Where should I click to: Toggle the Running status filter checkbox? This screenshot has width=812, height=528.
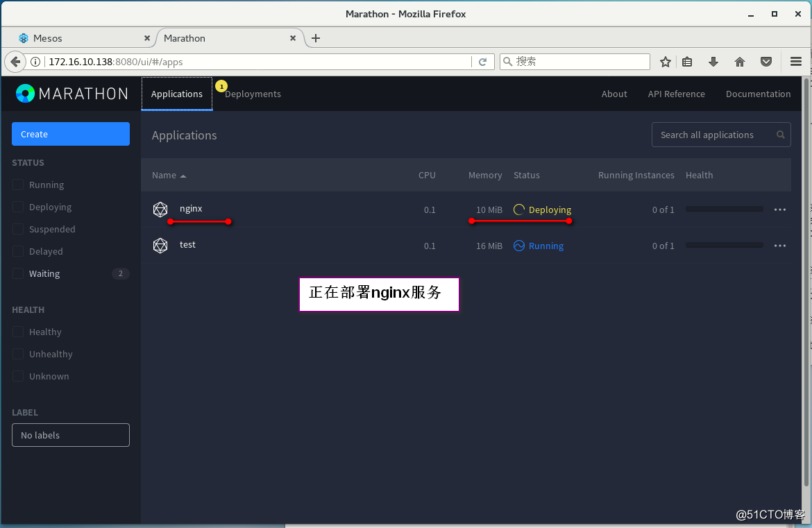[x=18, y=185]
